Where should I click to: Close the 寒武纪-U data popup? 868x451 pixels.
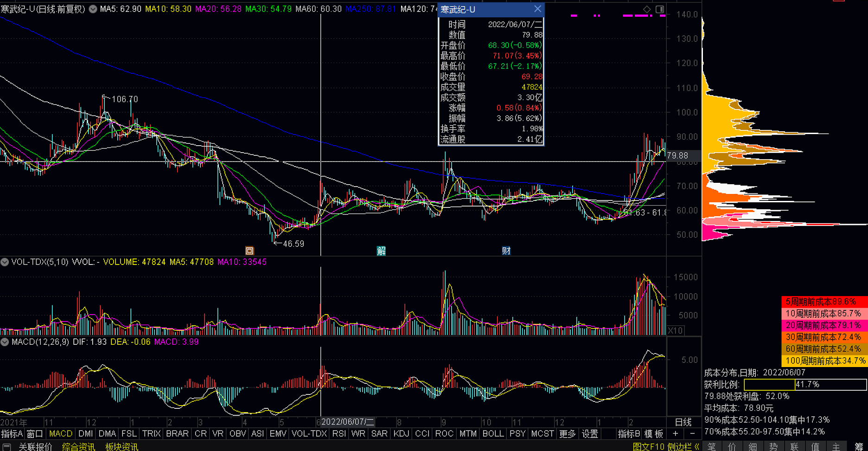pos(537,9)
